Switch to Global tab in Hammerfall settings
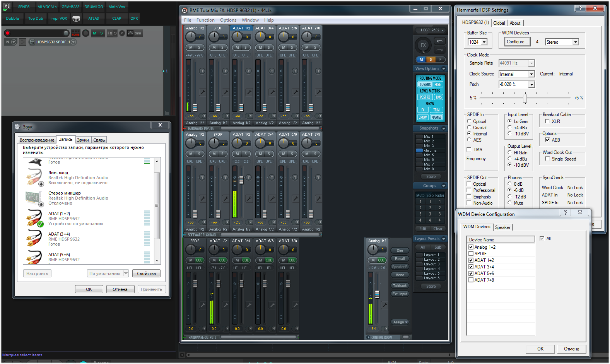The height and width of the screenshot is (364, 610). (499, 23)
